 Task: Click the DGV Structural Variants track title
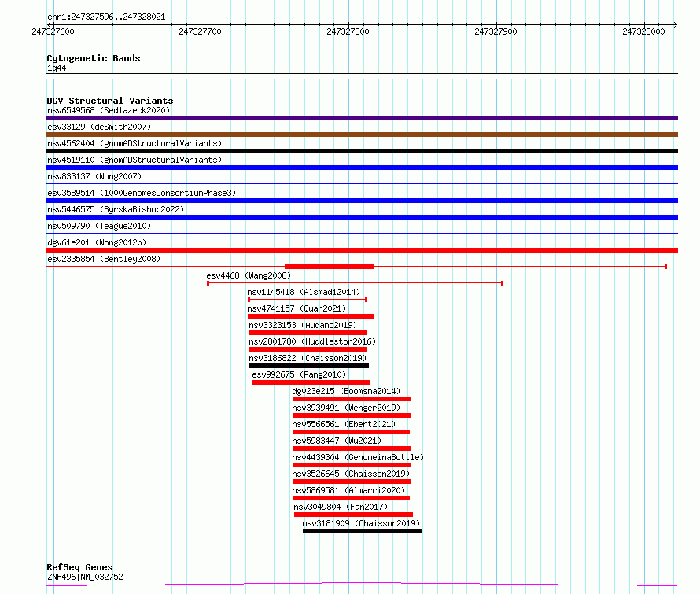(x=109, y=101)
